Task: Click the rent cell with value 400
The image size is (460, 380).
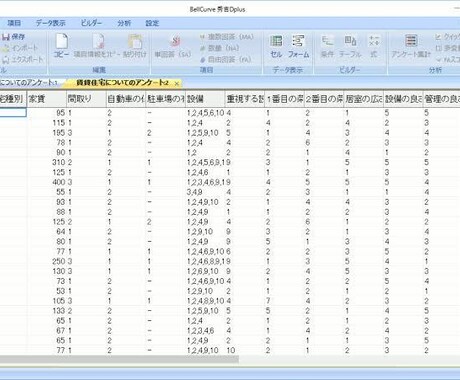Action: pyautogui.click(x=47, y=182)
